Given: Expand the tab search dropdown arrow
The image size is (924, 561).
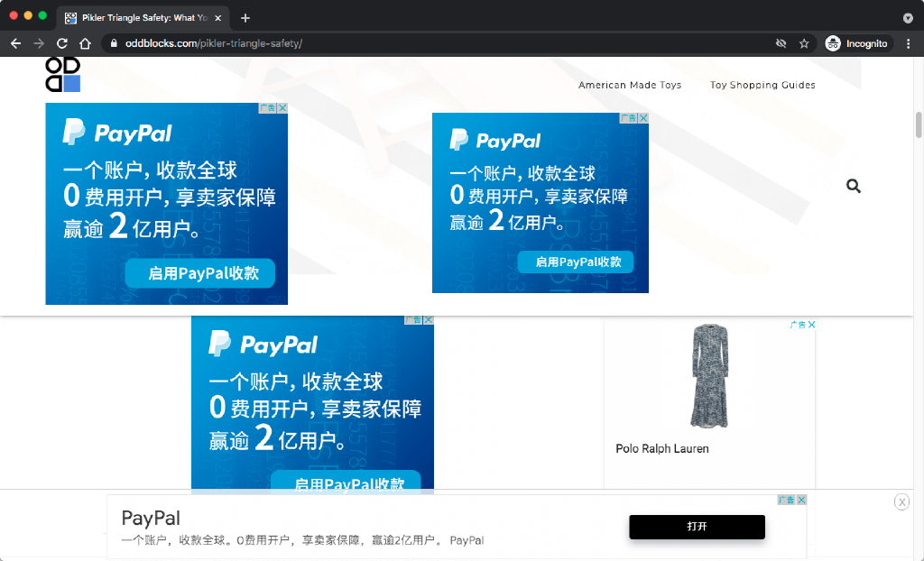Looking at the screenshot, I should [908, 18].
